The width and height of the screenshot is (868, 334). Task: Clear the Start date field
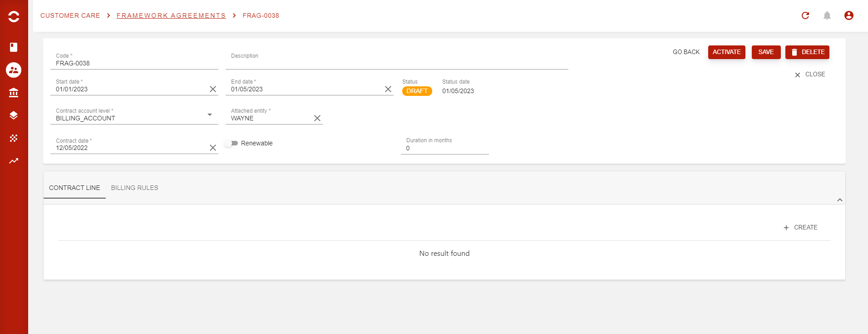[212, 89]
